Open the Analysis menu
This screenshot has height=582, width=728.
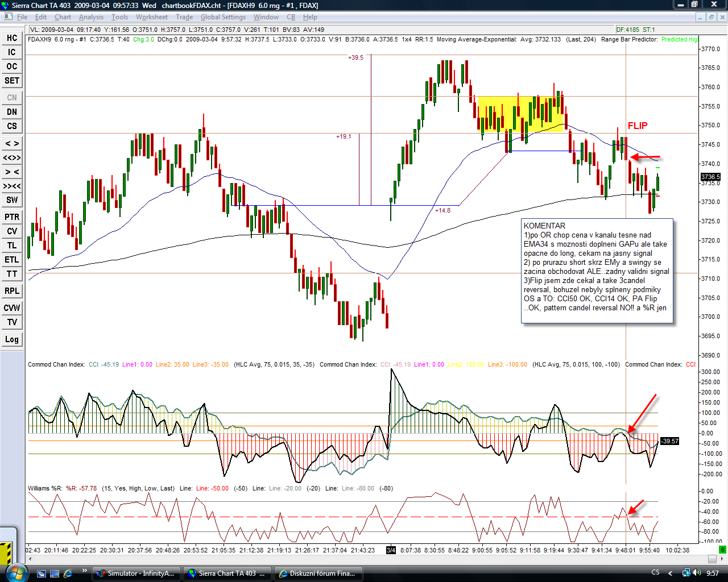(92, 17)
